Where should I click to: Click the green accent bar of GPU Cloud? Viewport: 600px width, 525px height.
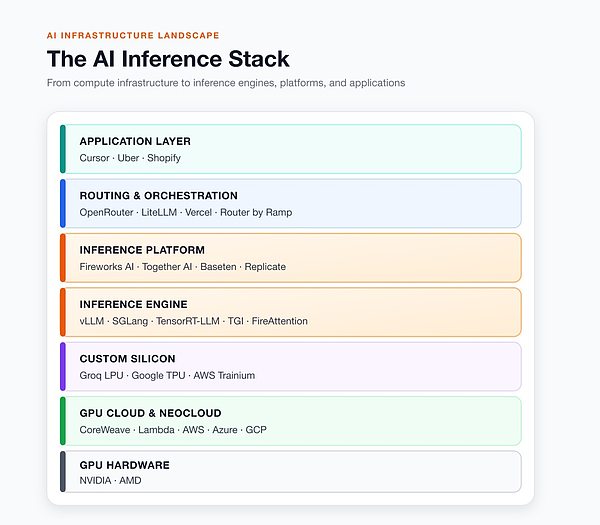63,421
